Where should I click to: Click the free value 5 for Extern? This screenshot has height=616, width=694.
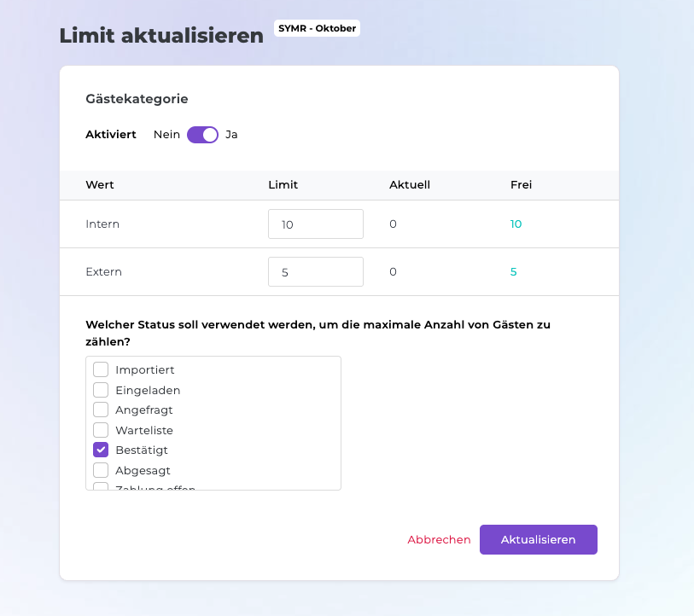point(513,272)
